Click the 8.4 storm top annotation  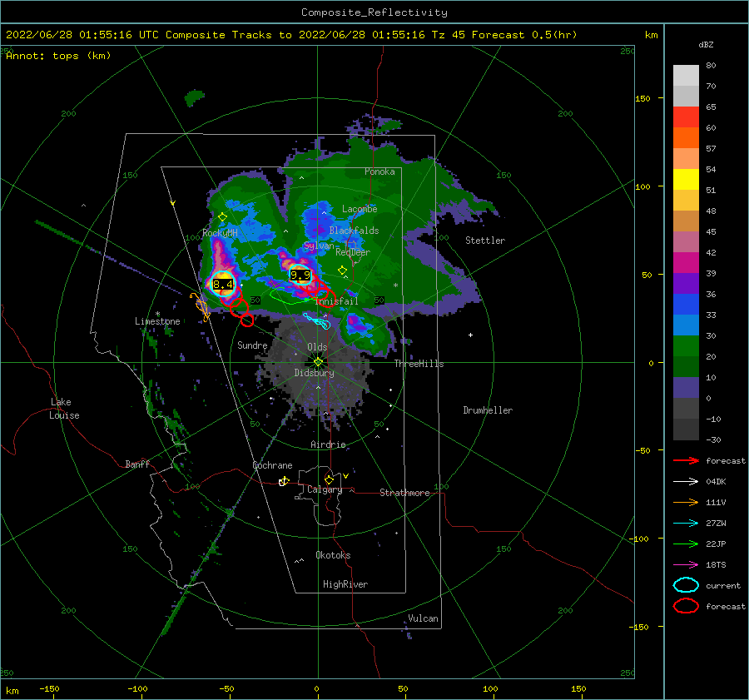[223, 285]
